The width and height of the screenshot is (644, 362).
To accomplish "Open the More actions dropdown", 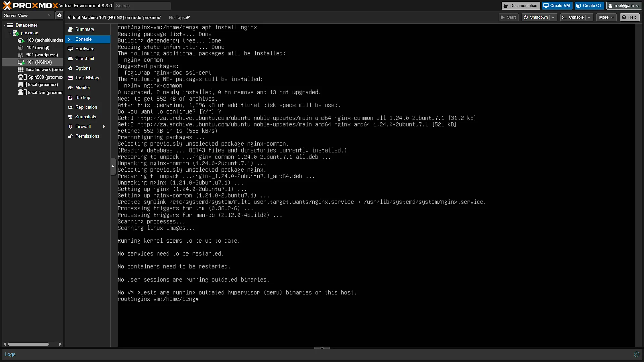I will click(606, 17).
